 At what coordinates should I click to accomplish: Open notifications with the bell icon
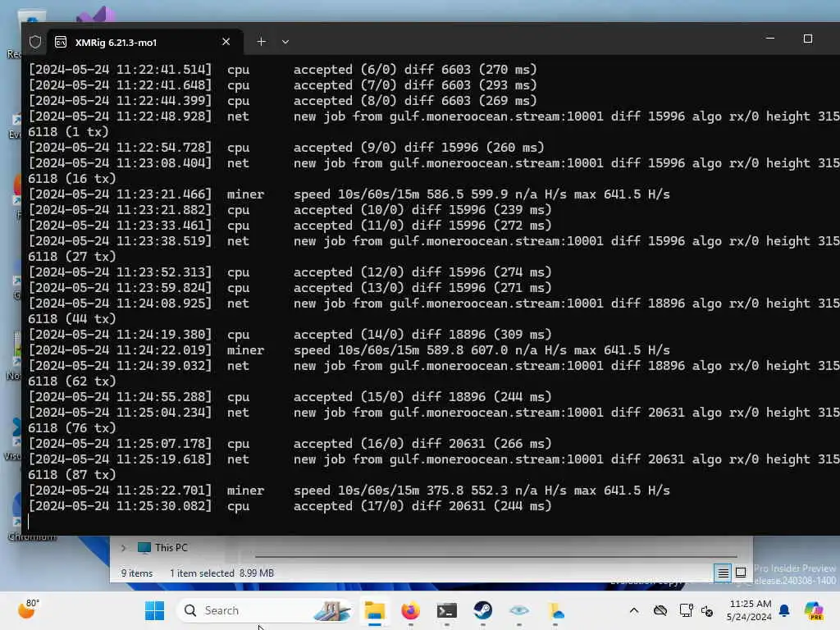point(784,610)
